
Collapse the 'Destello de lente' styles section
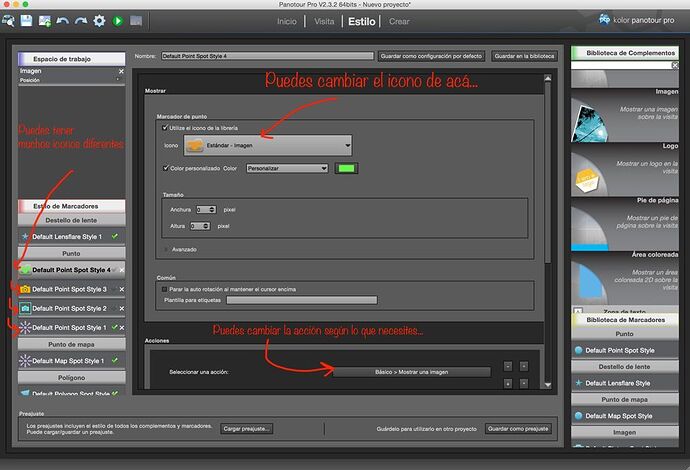71,220
